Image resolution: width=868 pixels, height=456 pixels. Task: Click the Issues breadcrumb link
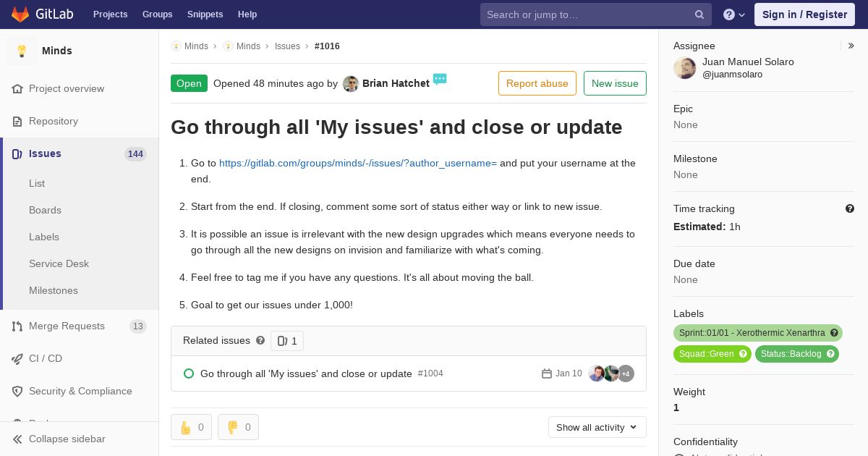click(287, 46)
